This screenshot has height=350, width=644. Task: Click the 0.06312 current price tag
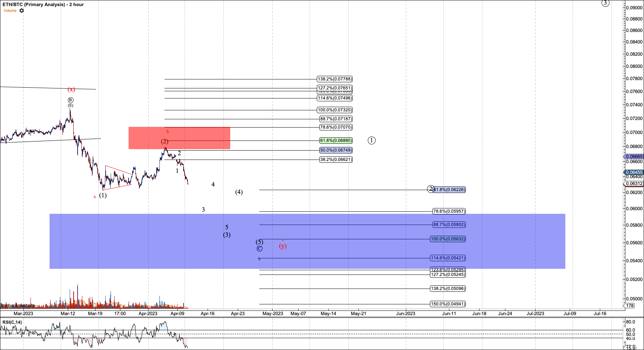(634, 184)
